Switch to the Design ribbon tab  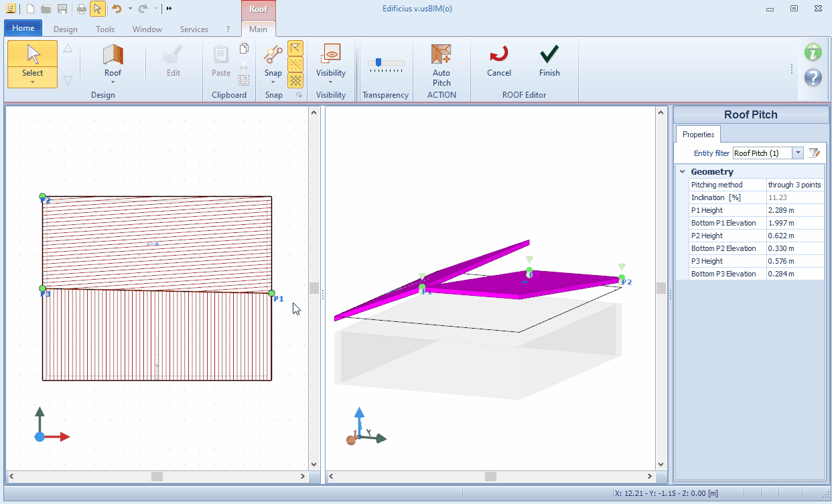(x=66, y=29)
